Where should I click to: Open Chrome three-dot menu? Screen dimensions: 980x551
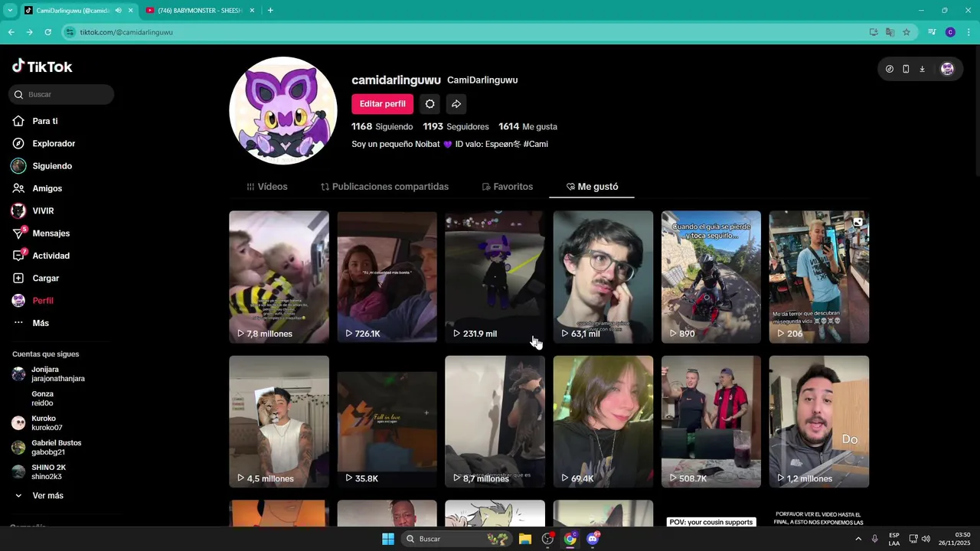click(969, 32)
